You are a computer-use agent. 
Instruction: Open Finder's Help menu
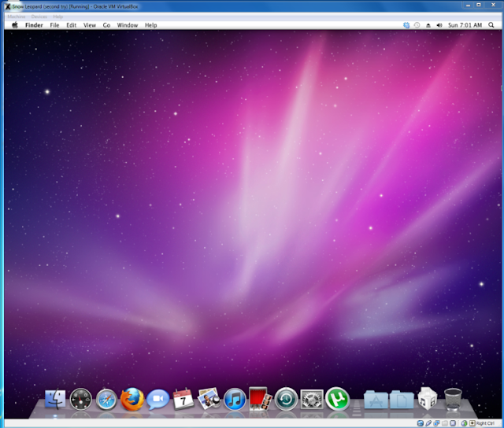click(150, 25)
